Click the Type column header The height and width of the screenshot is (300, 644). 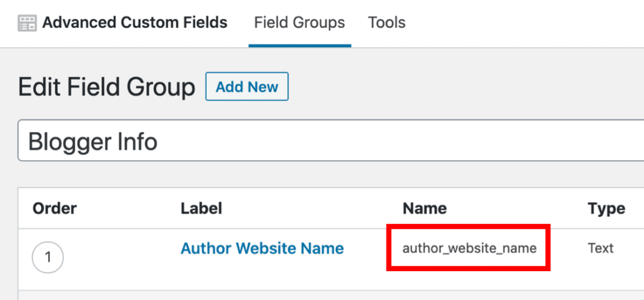(x=606, y=208)
